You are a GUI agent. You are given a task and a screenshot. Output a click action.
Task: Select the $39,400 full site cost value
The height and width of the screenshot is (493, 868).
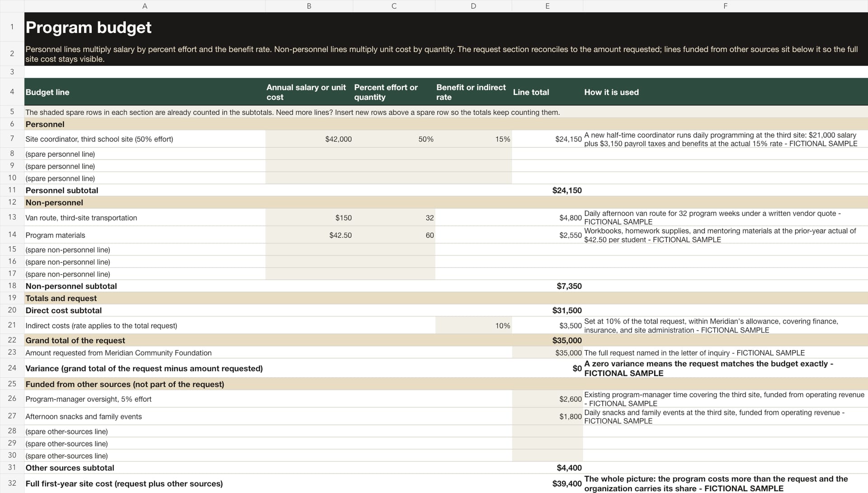point(547,484)
